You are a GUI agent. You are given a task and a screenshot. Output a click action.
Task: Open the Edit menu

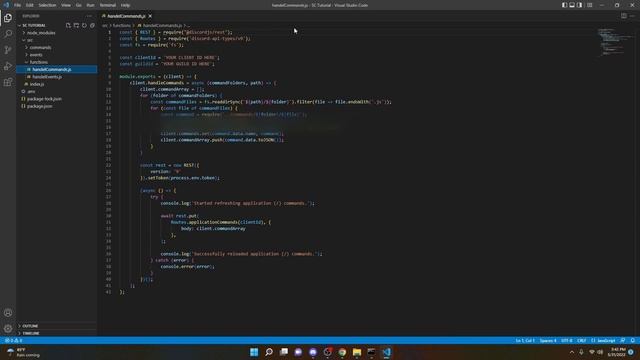29,5
